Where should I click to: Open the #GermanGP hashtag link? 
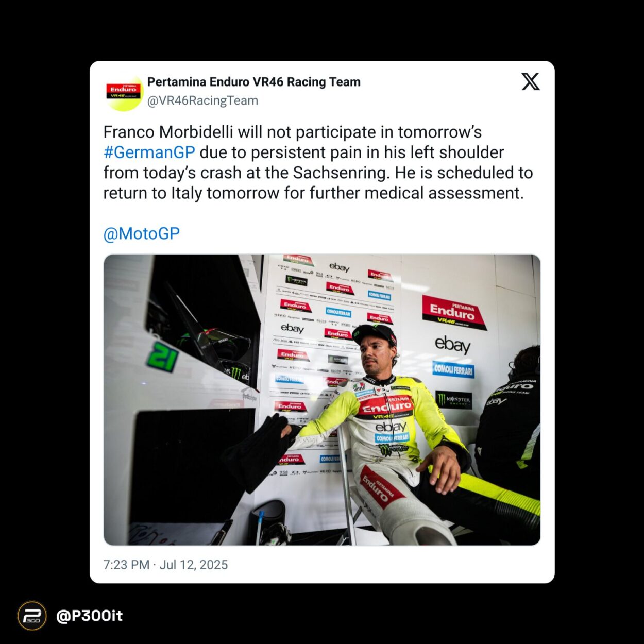149,152
